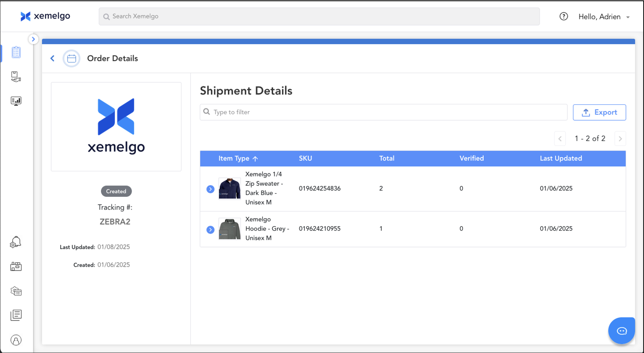
Task: Click the Verified column header
Action: [472, 158]
